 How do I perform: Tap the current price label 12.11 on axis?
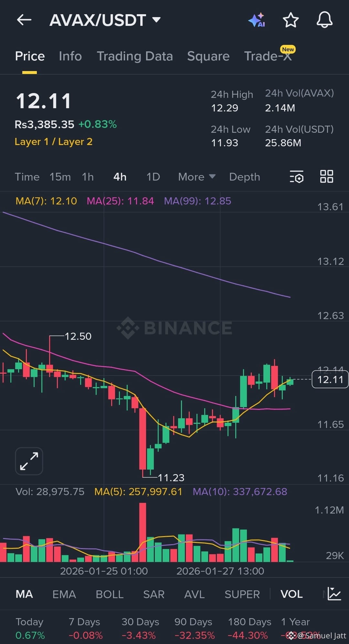point(330,379)
